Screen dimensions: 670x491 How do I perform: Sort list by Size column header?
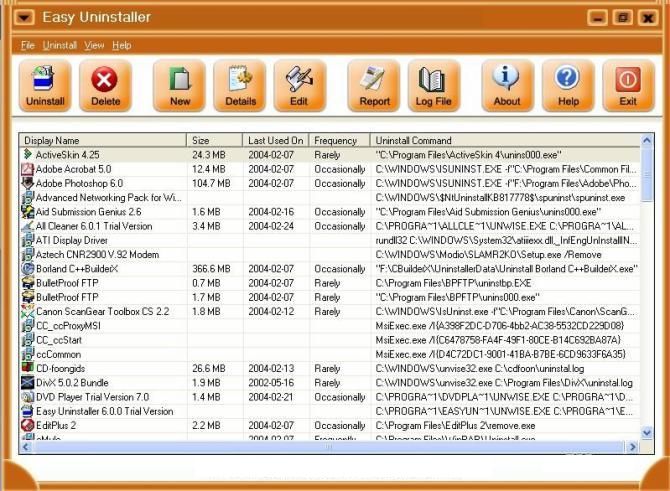(x=215, y=140)
